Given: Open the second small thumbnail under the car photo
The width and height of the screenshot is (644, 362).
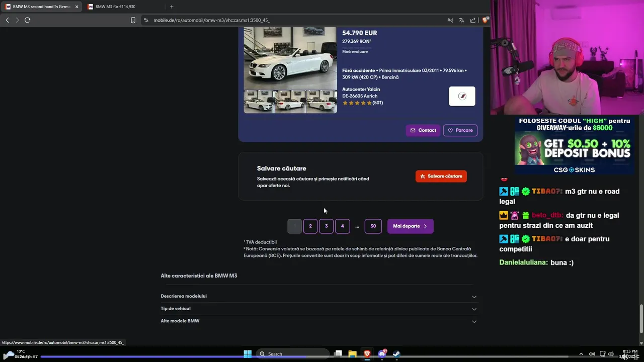Looking at the screenshot, I should pyautogui.click(x=290, y=102).
